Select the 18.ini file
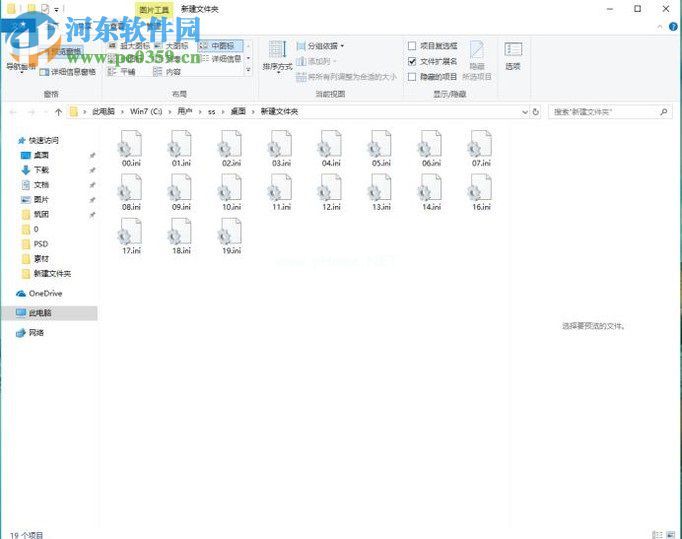 [181, 236]
